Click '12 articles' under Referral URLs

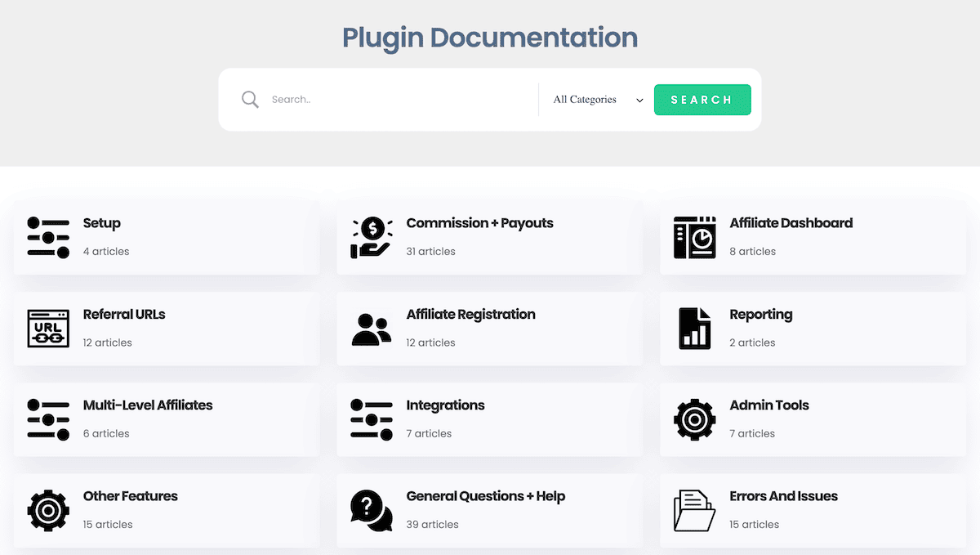[x=108, y=342]
